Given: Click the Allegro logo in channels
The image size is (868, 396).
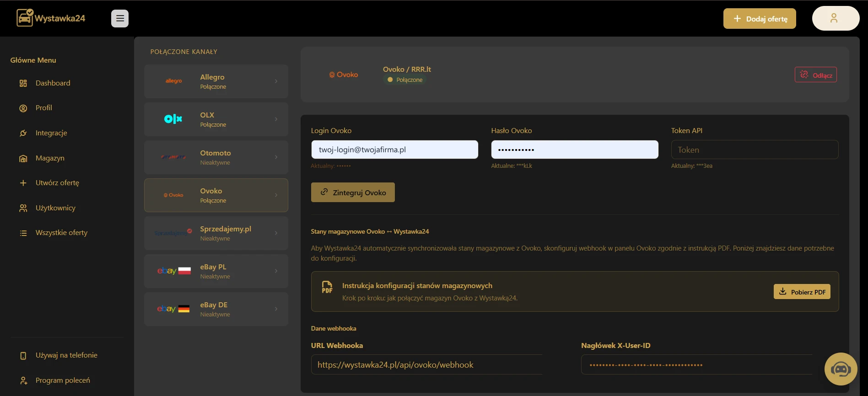Looking at the screenshot, I should (173, 81).
